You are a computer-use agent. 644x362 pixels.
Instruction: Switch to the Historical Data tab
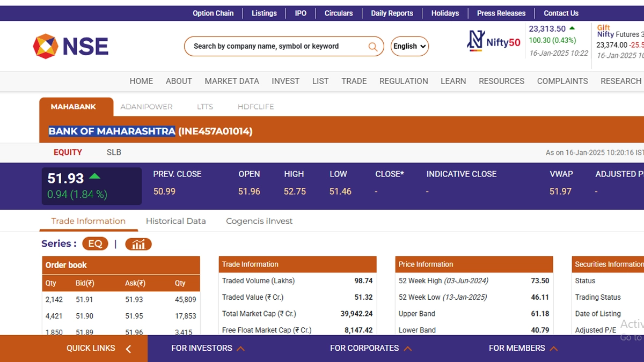click(x=175, y=221)
